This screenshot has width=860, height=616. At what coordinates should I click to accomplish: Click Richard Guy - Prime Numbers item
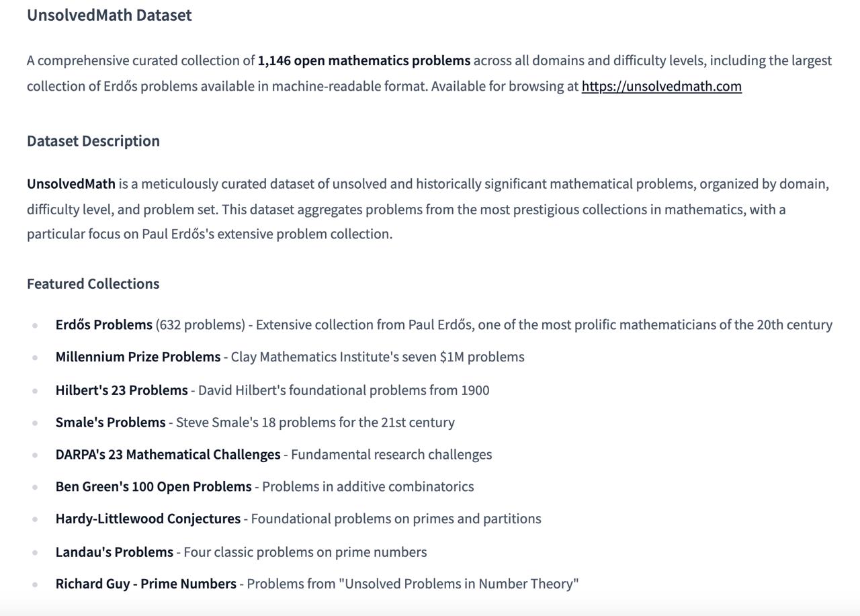(146, 584)
